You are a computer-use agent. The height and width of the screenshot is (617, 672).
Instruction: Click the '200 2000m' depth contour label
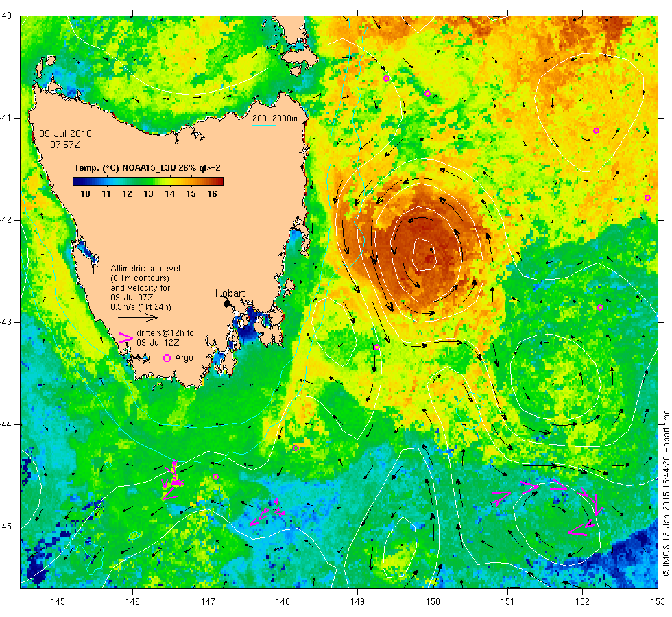(275, 118)
